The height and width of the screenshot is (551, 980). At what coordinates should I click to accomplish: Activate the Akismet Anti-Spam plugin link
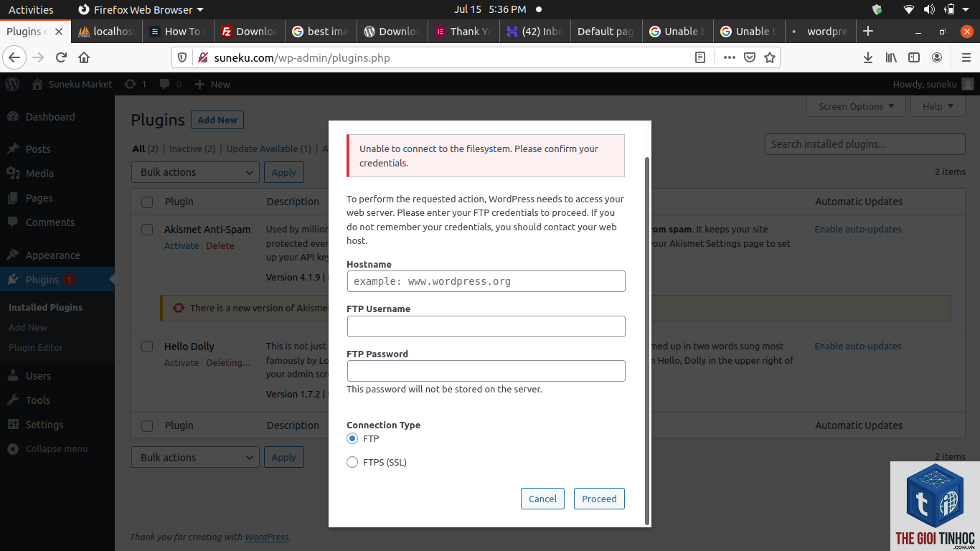pyautogui.click(x=182, y=245)
